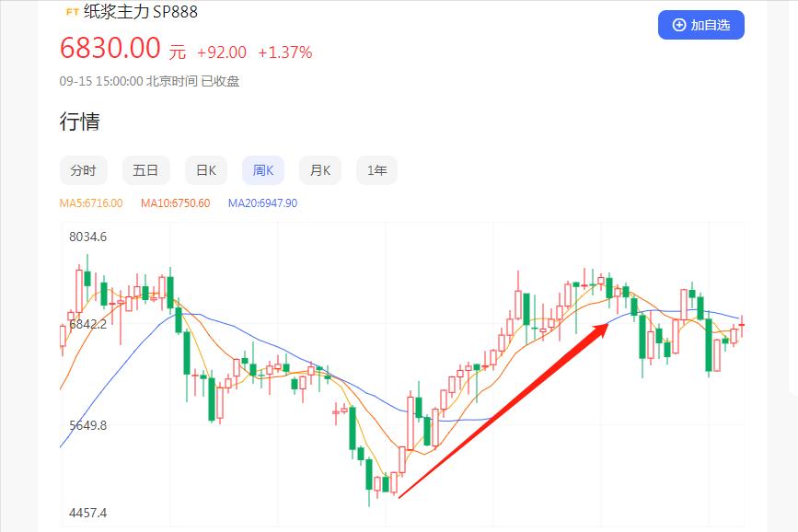Select the 周K weekly candlestick tab
Screen dimensions: 798x532
[x=263, y=170]
